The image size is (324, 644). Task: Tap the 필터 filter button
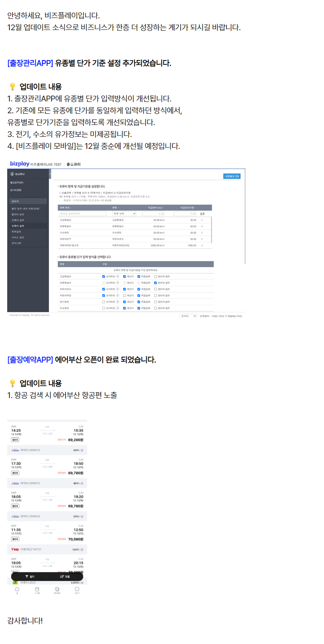coord(30,577)
